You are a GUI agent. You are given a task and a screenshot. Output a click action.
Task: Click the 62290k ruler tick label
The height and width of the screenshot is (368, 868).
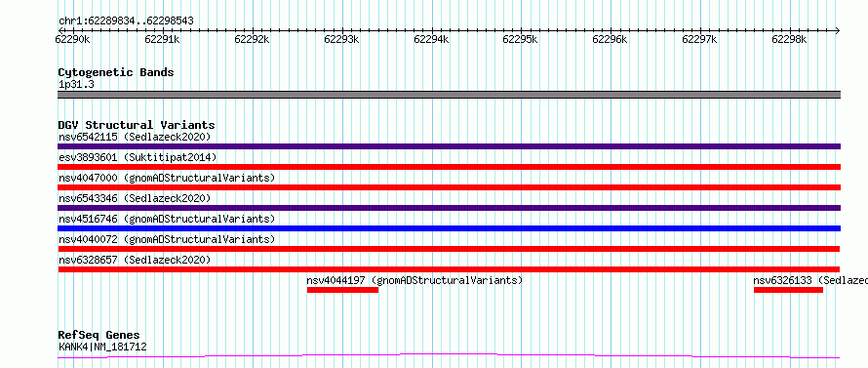[73, 39]
